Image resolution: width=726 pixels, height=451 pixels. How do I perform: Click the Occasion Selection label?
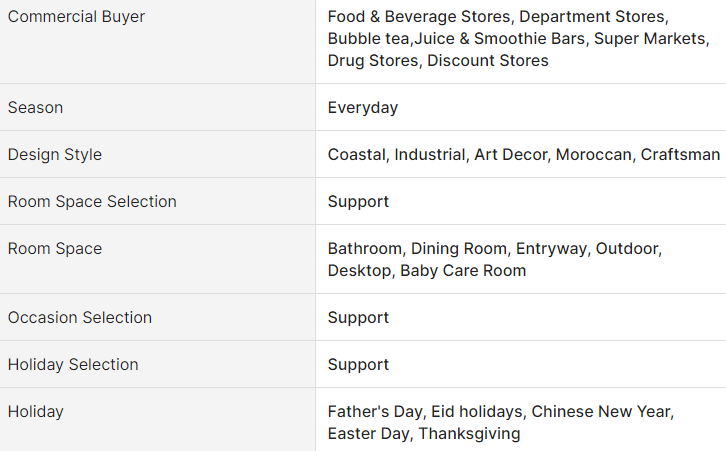(x=80, y=317)
